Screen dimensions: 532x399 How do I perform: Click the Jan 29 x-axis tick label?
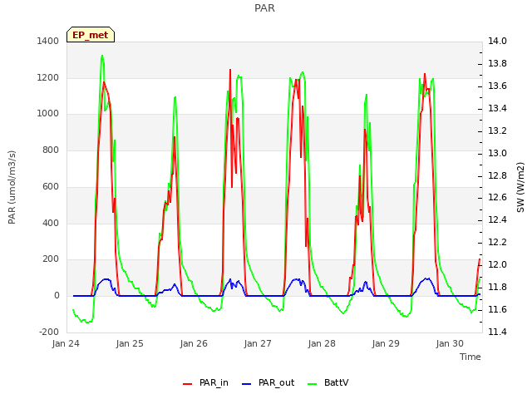pyautogui.click(x=386, y=343)
